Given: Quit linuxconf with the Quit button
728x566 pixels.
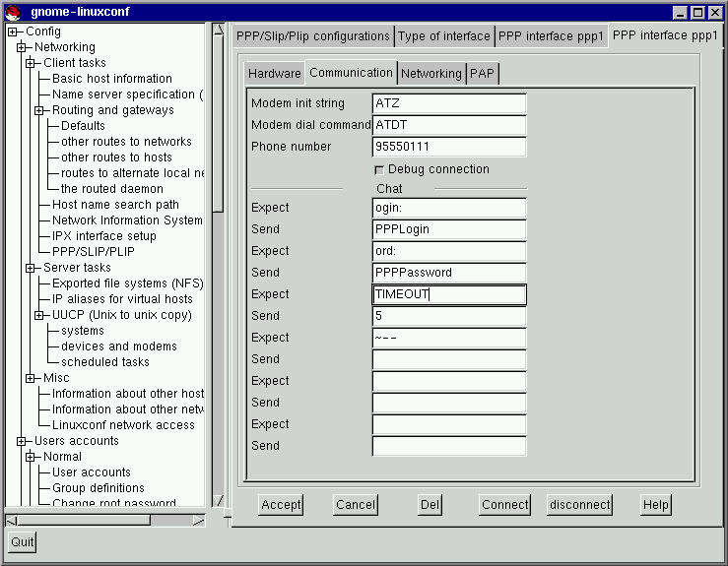Looking at the screenshot, I should pyautogui.click(x=22, y=541).
